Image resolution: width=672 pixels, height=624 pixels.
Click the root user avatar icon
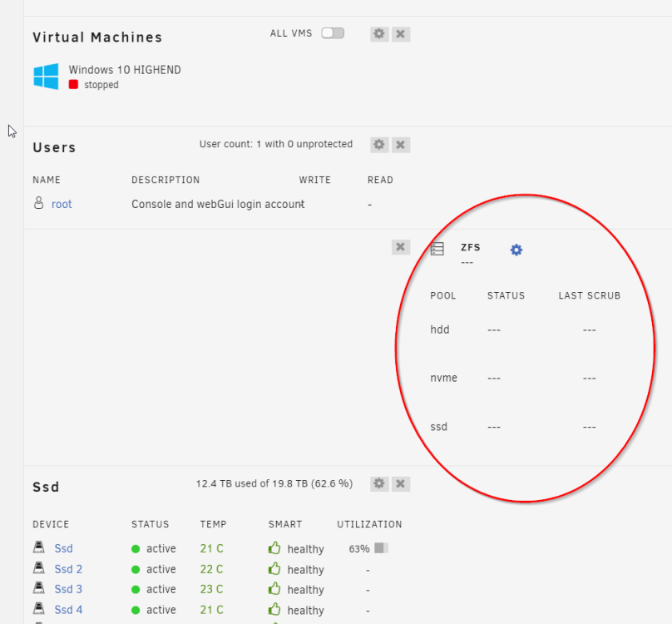click(x=38, y=203)
